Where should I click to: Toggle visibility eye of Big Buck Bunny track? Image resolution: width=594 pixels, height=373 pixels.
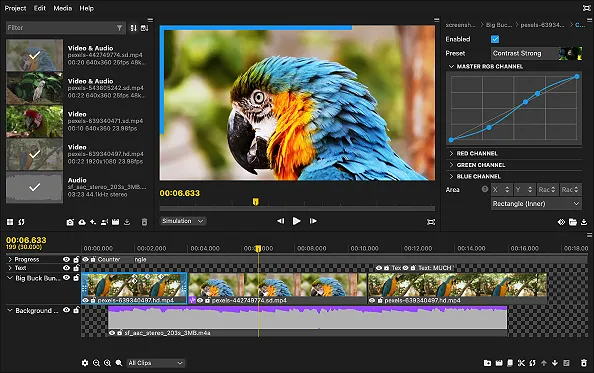66,278
